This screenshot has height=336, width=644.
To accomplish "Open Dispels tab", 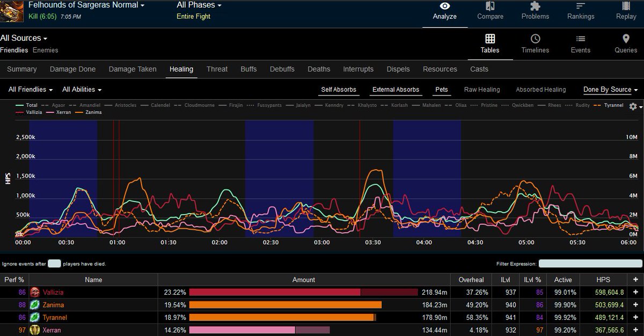I will [x=398, y=69].
